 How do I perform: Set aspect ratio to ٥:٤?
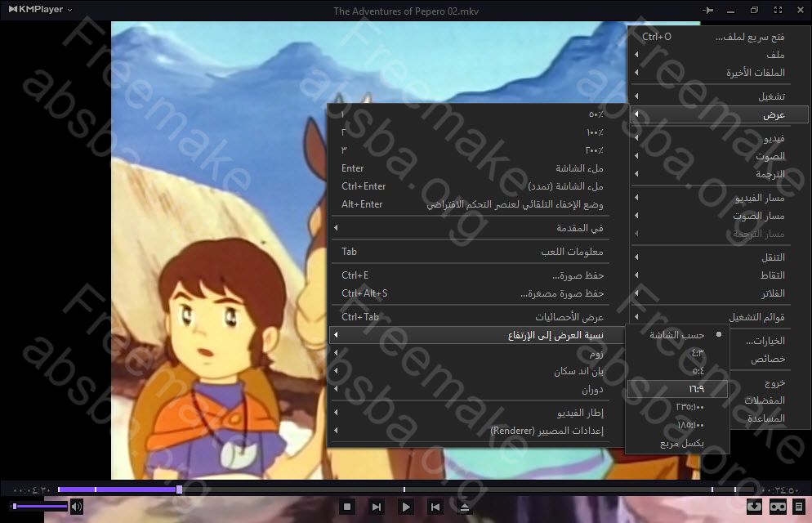coord(677,371)
